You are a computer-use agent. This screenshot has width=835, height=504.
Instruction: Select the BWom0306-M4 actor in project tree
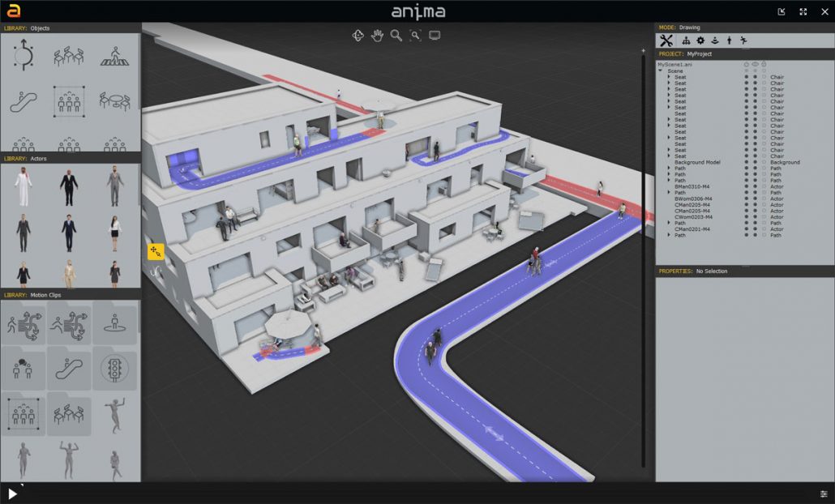(x=693, y=199)
